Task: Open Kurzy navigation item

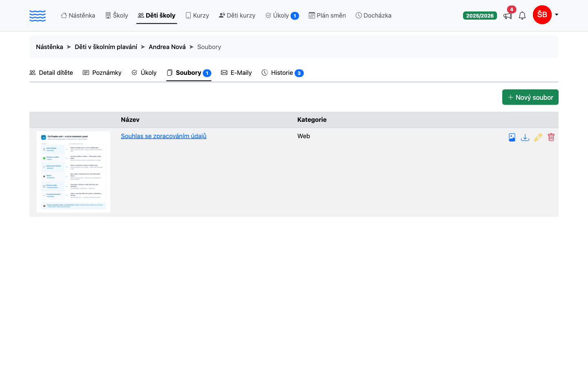Action: (x=197, y=16)
